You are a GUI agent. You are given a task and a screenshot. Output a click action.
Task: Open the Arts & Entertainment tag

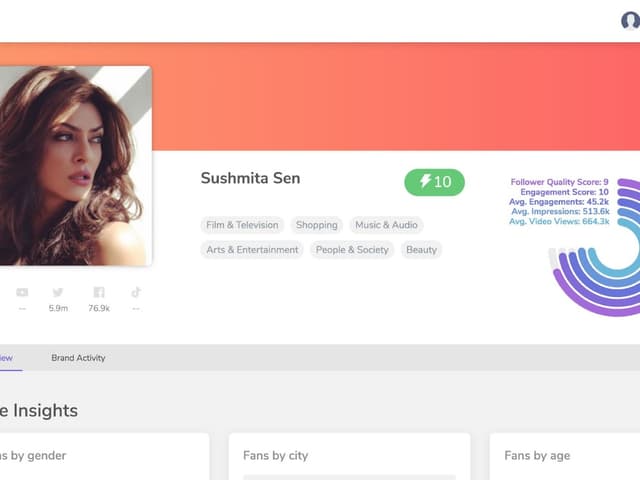click(x=252, y=250)
